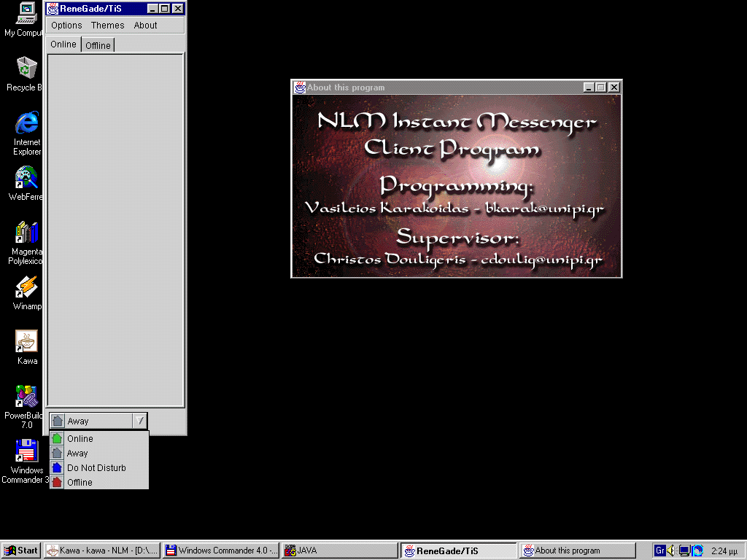Click the green Online house icon

[57, 438]
